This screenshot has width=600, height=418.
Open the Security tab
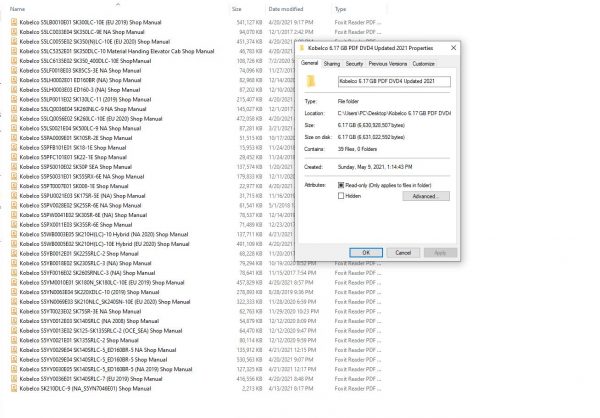pos(354,64)
